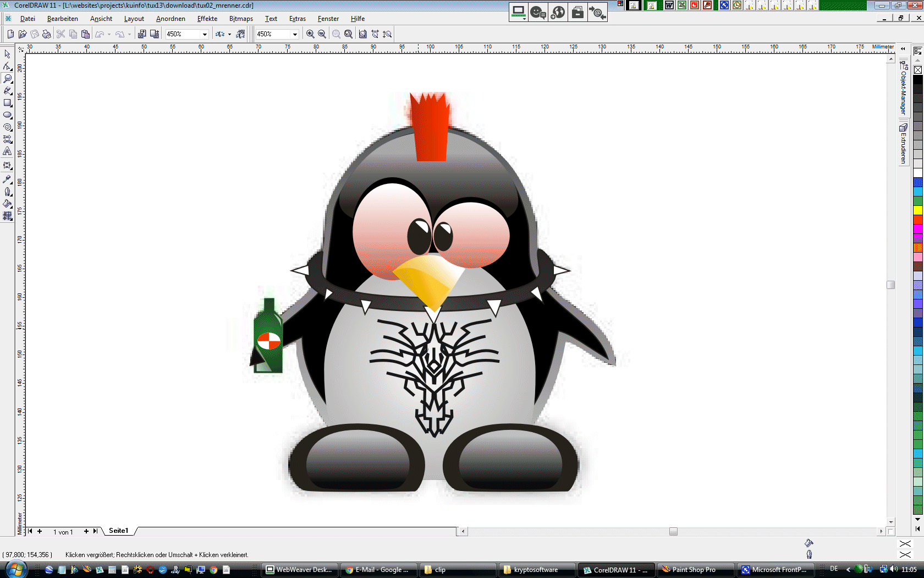Open the Datei menu

coord(28,19)
